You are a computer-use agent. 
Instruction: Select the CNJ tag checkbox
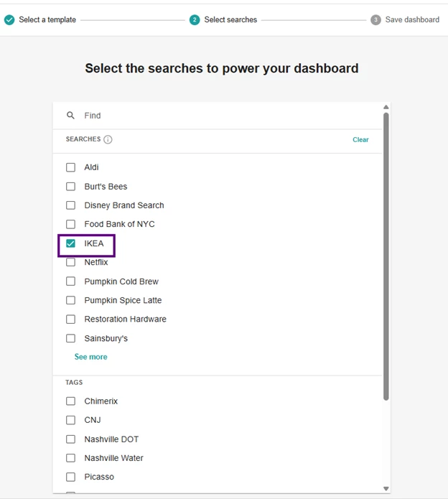70,420
